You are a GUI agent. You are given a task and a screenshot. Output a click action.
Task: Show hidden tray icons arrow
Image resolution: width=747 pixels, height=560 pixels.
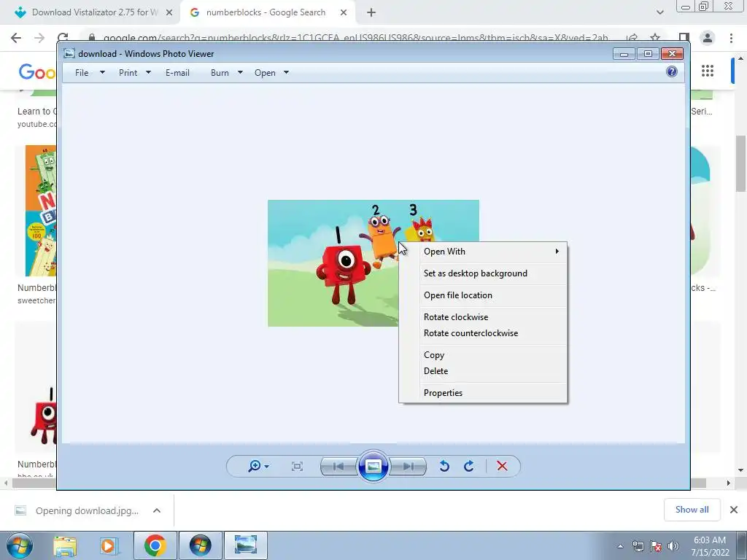[x=620, y=546]
